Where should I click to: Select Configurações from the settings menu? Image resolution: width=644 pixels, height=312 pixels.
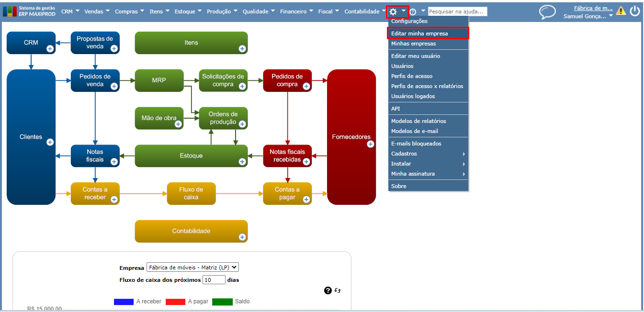tap(429, 21)
